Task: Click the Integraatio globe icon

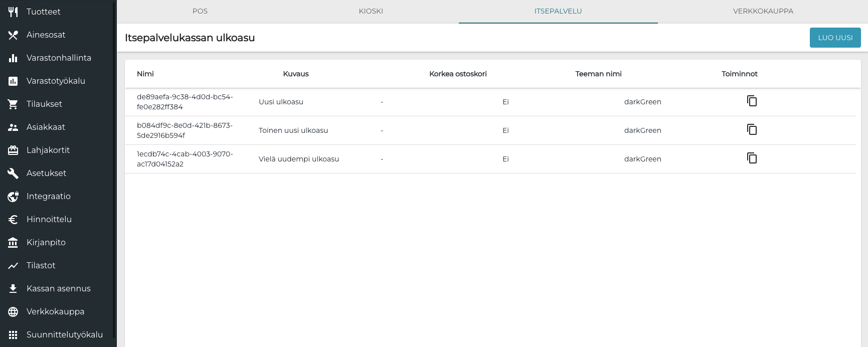Action: (13, 196)
